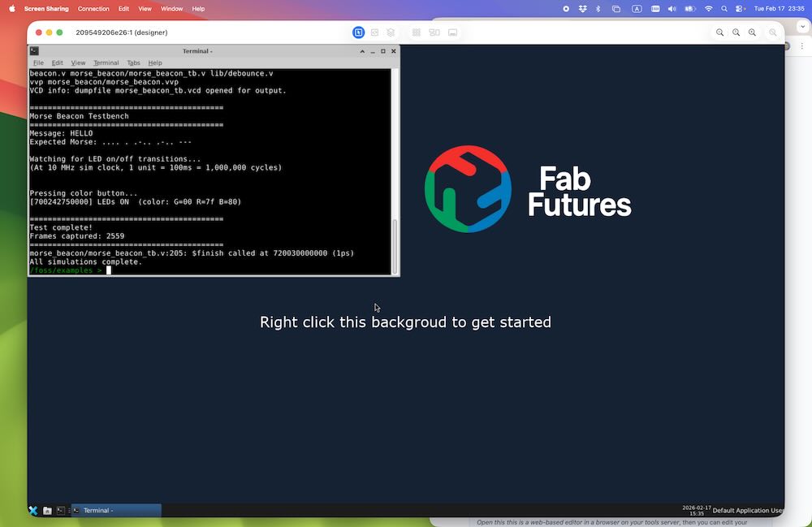Open macOS Control Center
The image size is (812, 527).
click(740, 9)
